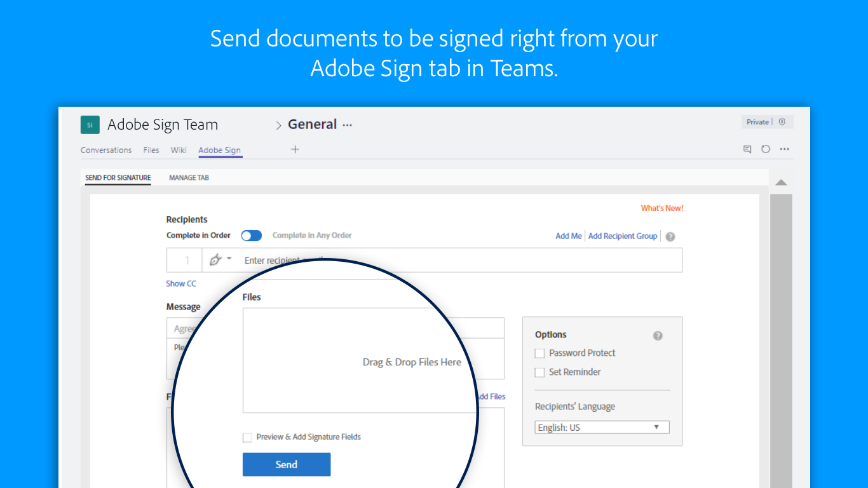
Task: Open Conversations tab
Action: 106,150
